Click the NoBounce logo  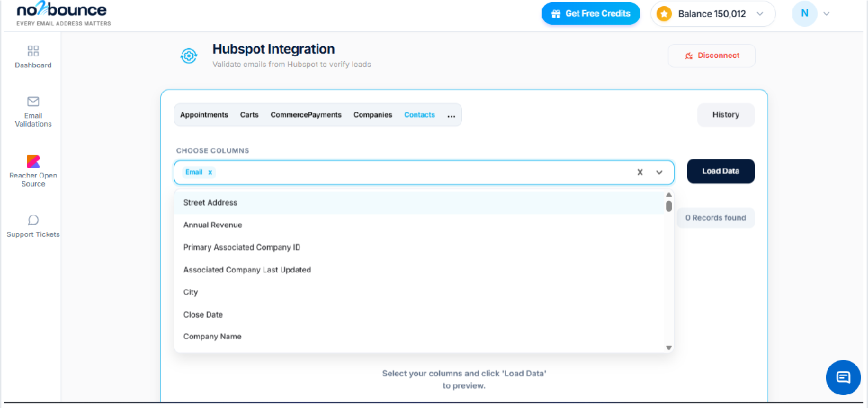63,13
